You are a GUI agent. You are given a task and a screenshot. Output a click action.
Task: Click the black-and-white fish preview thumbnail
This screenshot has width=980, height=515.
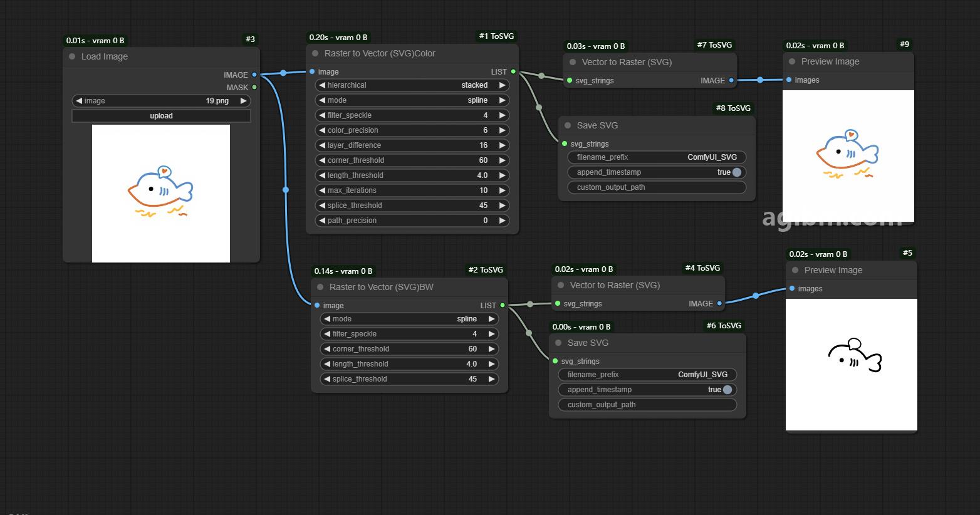[852, 365]
